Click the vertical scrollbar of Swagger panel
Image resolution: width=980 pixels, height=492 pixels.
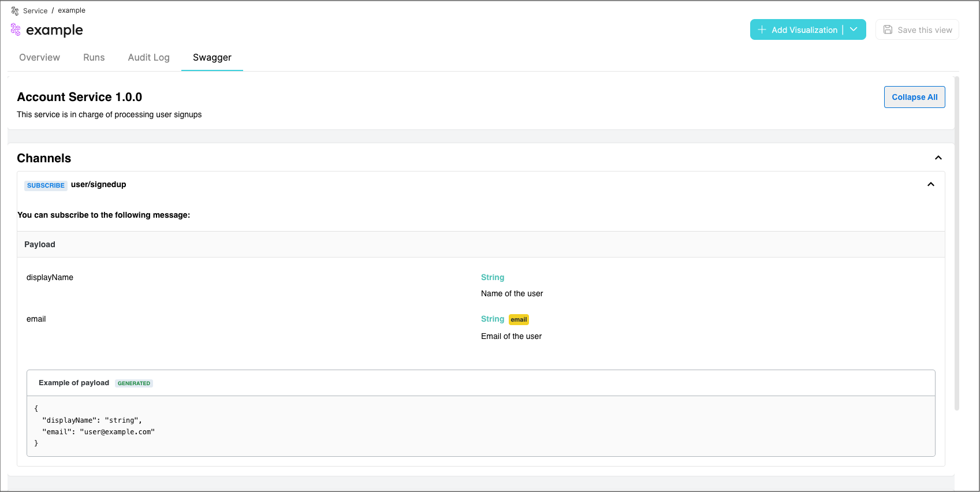pos(956,243)
